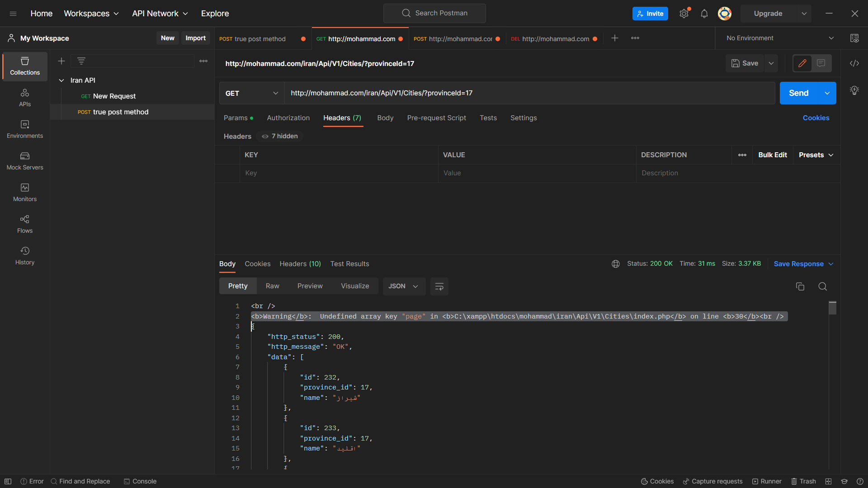Image resolution: width=868 pixels, height=488 pixels.
Task: Open Workspaces dropdown
Action: click(x=91, y=14)
